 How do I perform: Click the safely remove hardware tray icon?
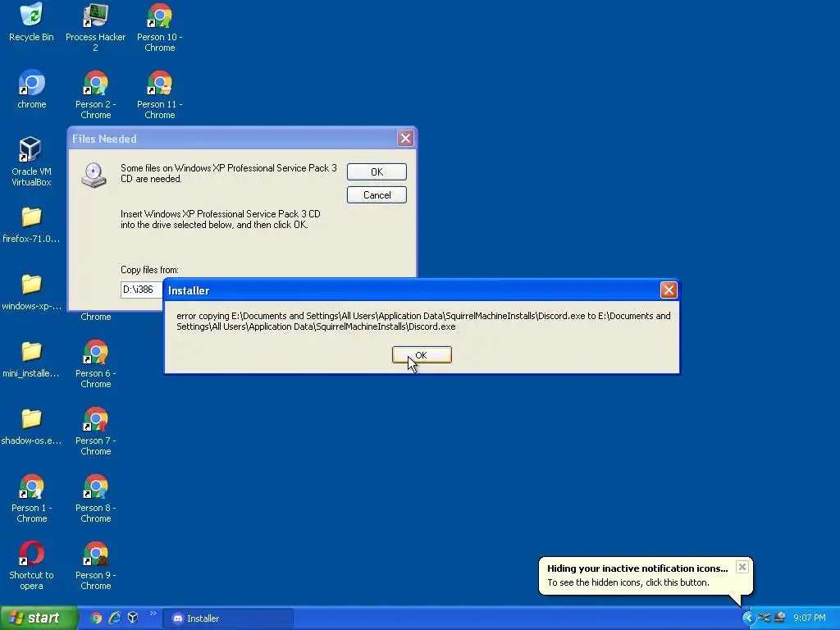click(779, 619)
